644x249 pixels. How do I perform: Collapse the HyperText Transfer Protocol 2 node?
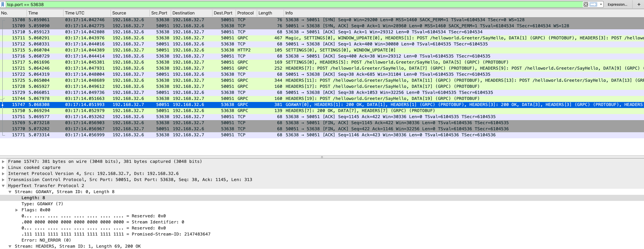[3, 186]
